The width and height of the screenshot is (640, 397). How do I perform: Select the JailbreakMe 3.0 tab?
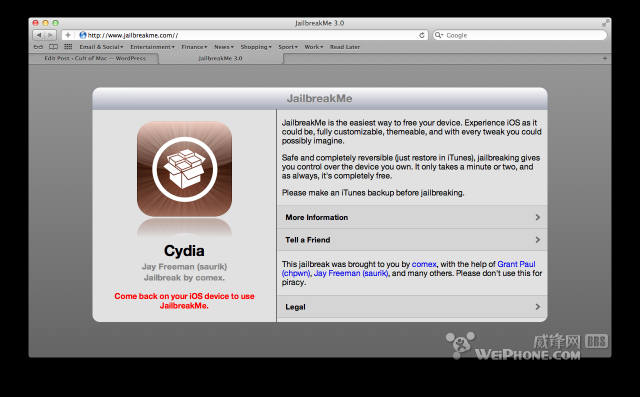coord(220,58)
